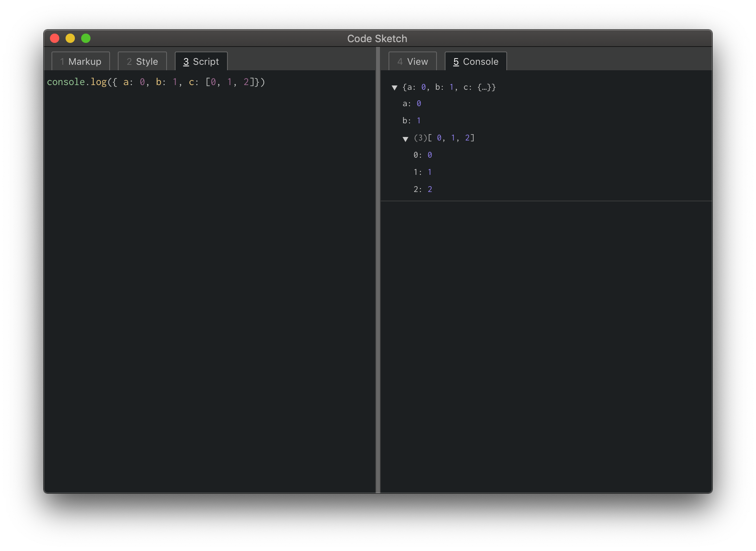Minimize the window with the yellow button
756x551 pixels.
click(71, 38)
